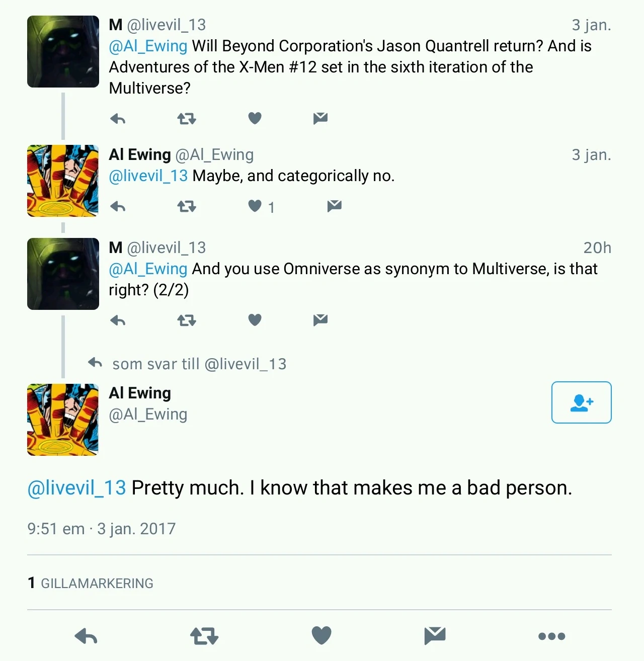Message the Omniverse tweet to someone

[x=320, y=320]
